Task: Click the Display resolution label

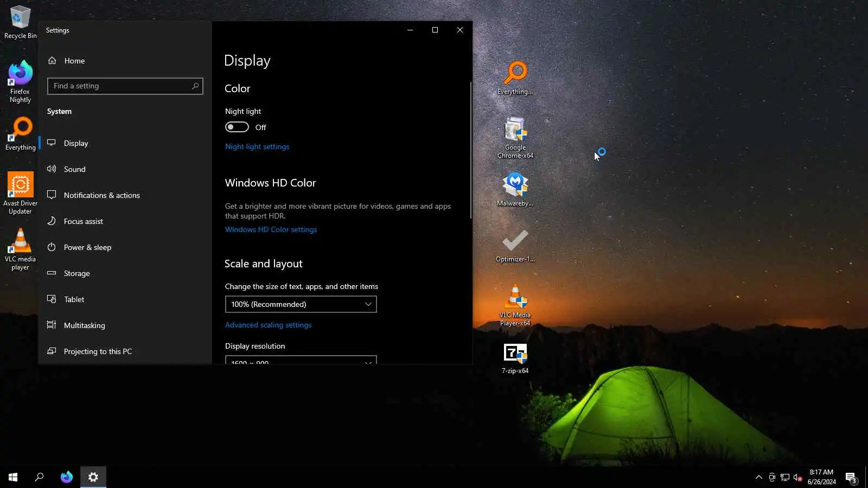Action: pyautogui.click(x=255, y=346)
